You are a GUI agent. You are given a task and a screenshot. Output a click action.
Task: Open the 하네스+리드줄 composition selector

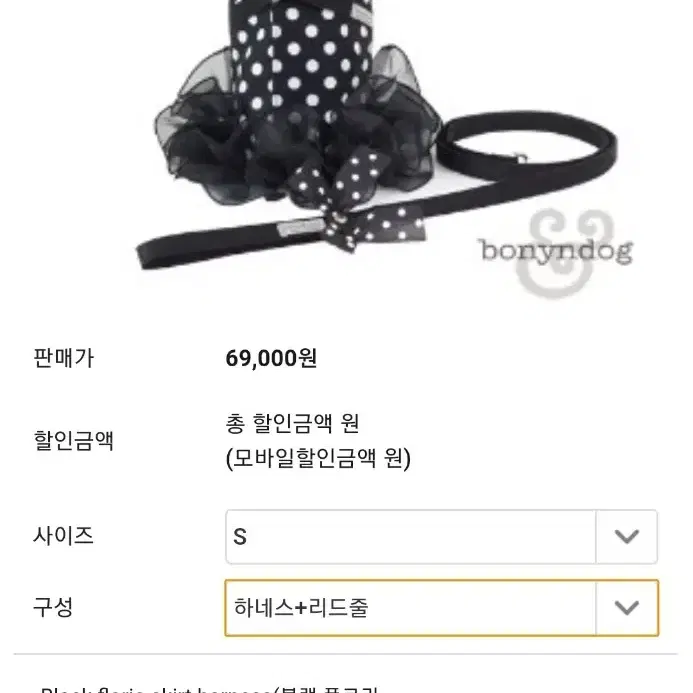click(x=442, y=608)
